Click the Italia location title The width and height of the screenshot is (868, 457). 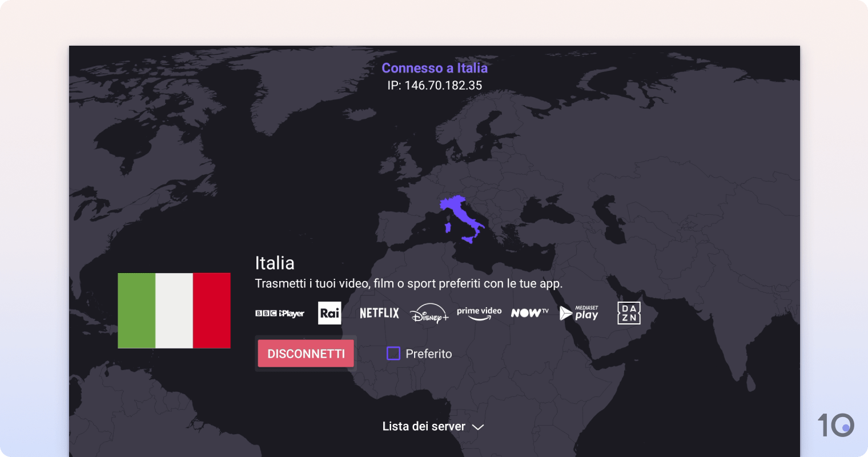click(275, 263)
